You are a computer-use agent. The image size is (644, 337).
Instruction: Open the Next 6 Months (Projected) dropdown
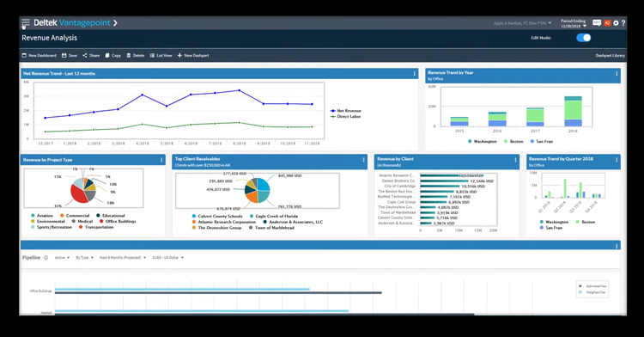(x=123, y=258)
